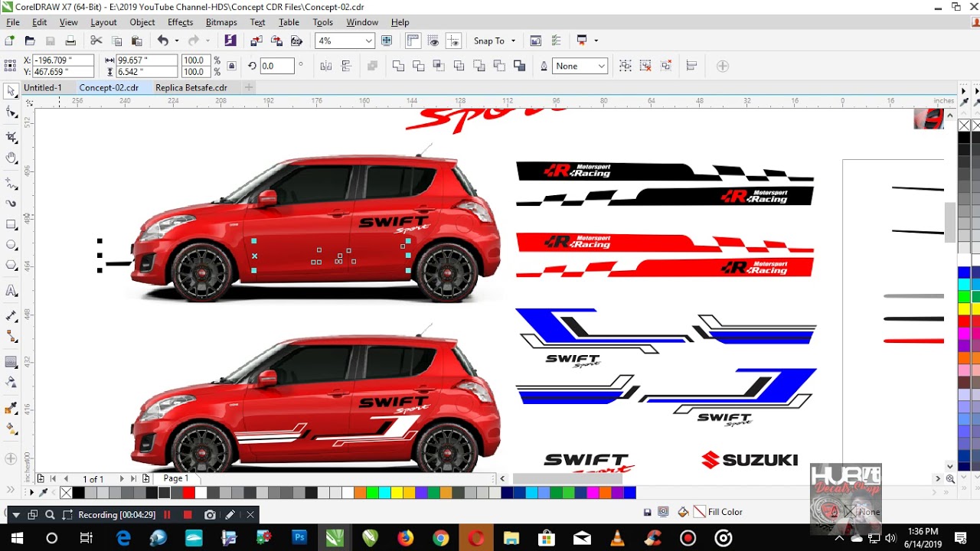Click the Trim shapes icon
This screenshot has height=551, width=980.
coord(419,66)
